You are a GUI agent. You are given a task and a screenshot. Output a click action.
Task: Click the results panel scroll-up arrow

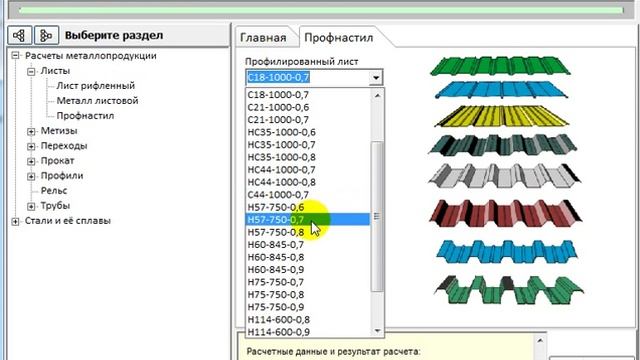540,340
